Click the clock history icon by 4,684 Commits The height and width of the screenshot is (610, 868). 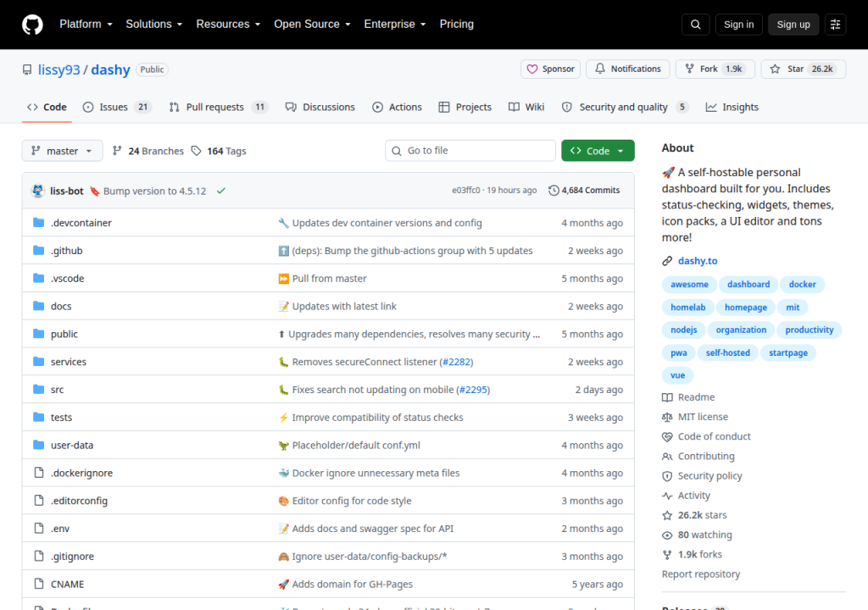554,191
